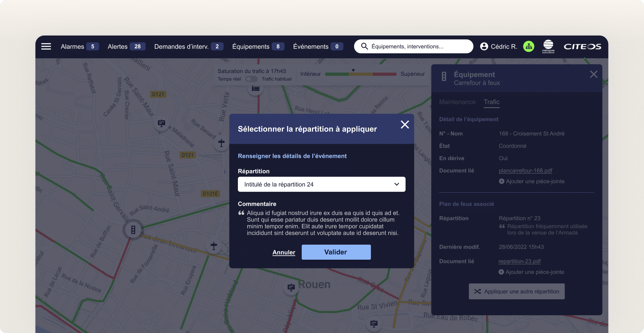The image size is (644, 333).
Task: Click the search magnifier icon
Action: pos(364,46)
